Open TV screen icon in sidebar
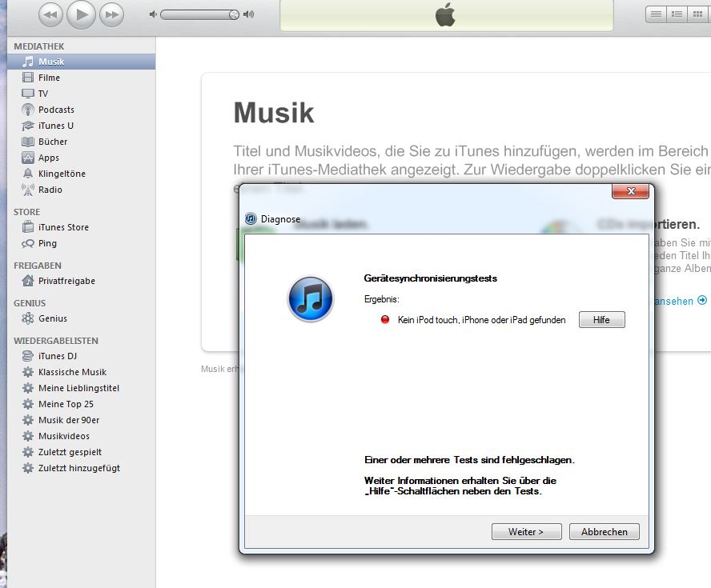Viewport: 711px width, 588px height. click(x=28, y=94)
